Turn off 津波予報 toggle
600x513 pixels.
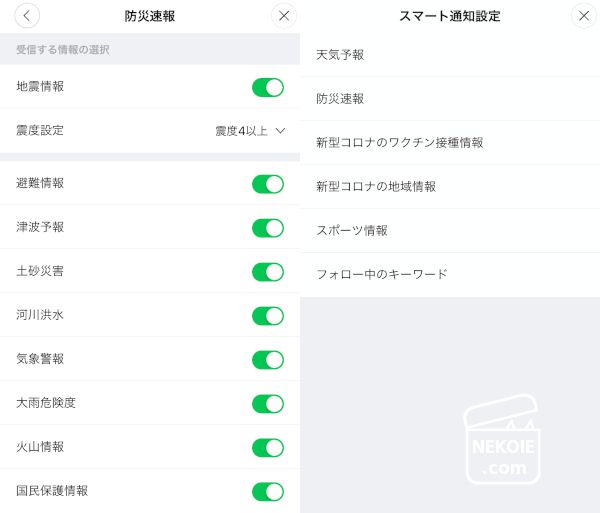pyautogui.click(x=268, y=228)
